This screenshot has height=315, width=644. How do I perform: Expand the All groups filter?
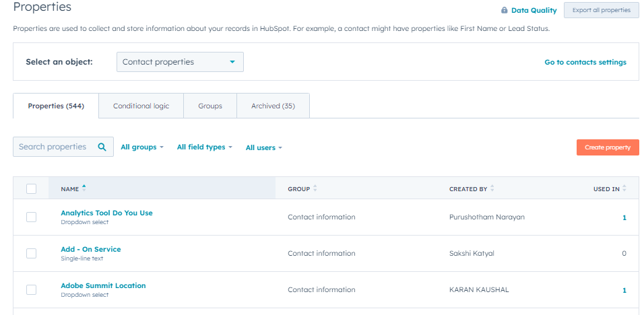(141, 147)
